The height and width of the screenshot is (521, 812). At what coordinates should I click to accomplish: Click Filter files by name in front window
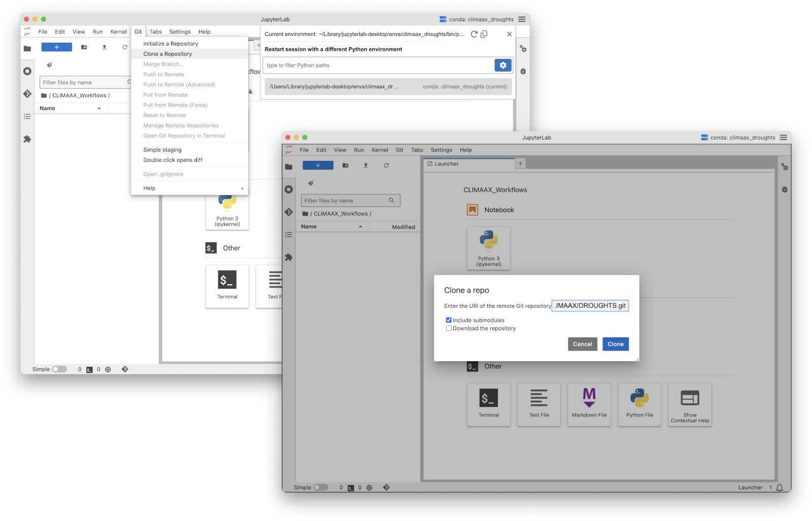pyautogui.click(x=351, y=200)
